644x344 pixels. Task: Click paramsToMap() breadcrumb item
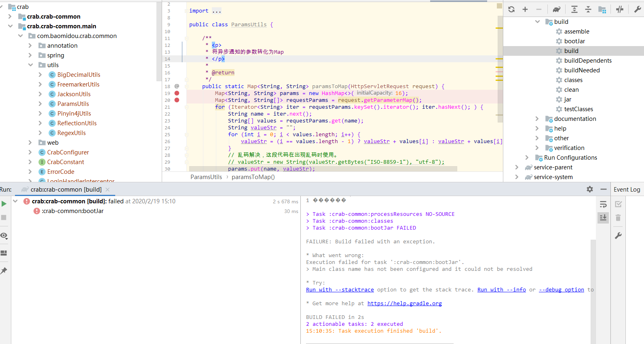click(x=253, y=177)
